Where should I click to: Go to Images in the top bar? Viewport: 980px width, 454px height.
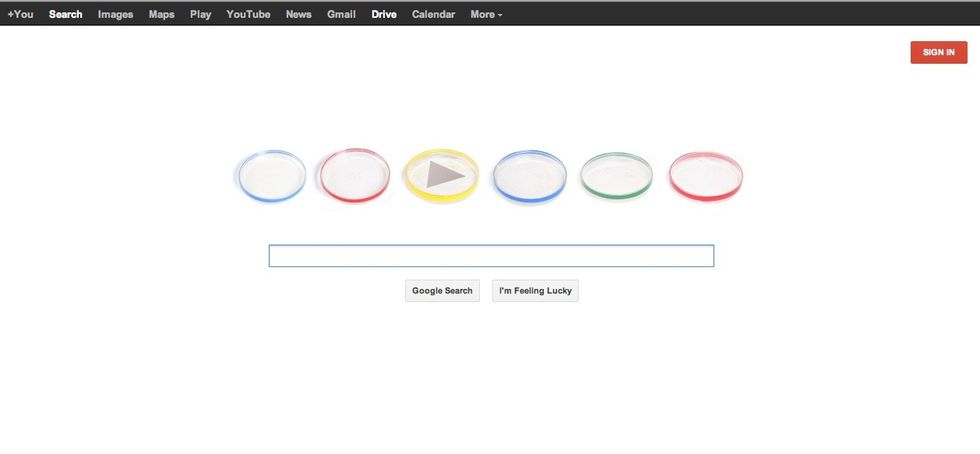coord(115,14)
